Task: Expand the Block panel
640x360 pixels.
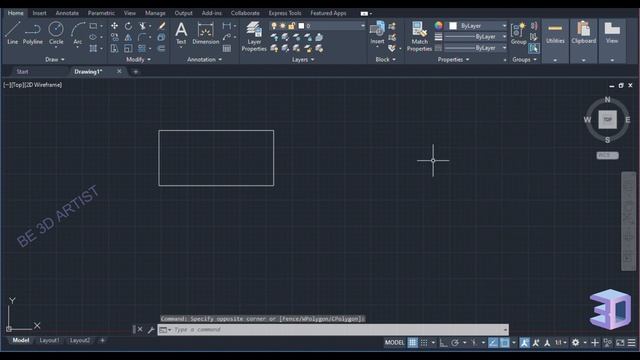Action: click(385, 60)
